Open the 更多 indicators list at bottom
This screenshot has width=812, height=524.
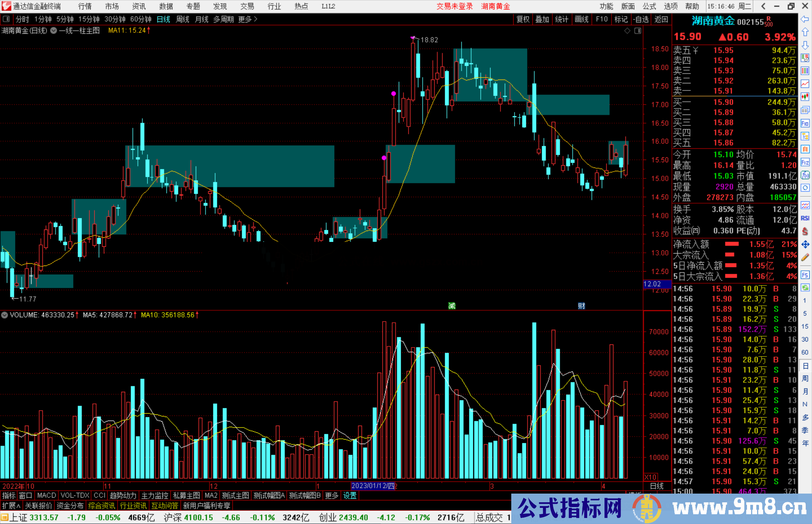click(332, 495)
